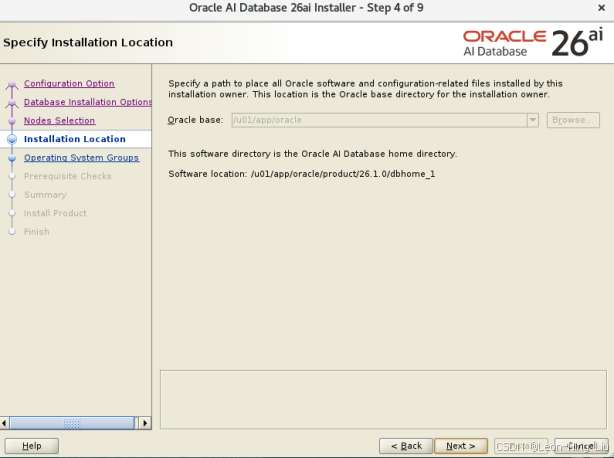Click the Operating System Groups bullet icon
This screenshot has height=458, width=614.
coord(12,158)
